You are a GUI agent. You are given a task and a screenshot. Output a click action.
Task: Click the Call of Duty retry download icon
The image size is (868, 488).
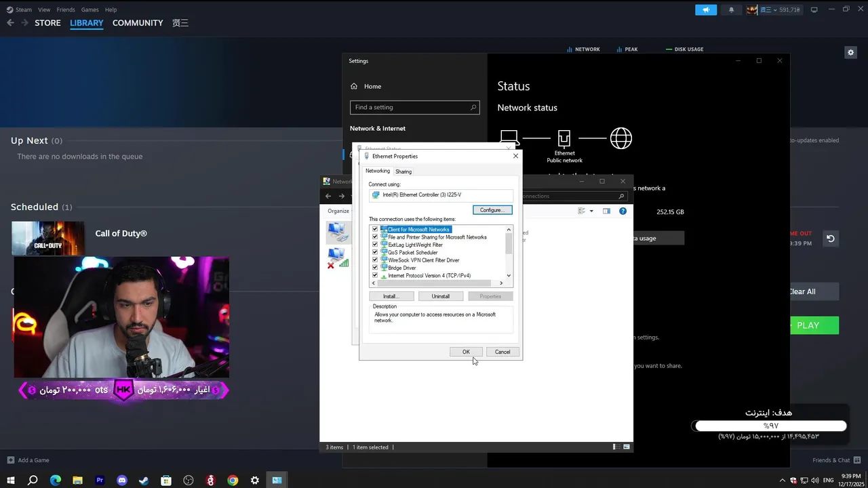coord(830,239)
